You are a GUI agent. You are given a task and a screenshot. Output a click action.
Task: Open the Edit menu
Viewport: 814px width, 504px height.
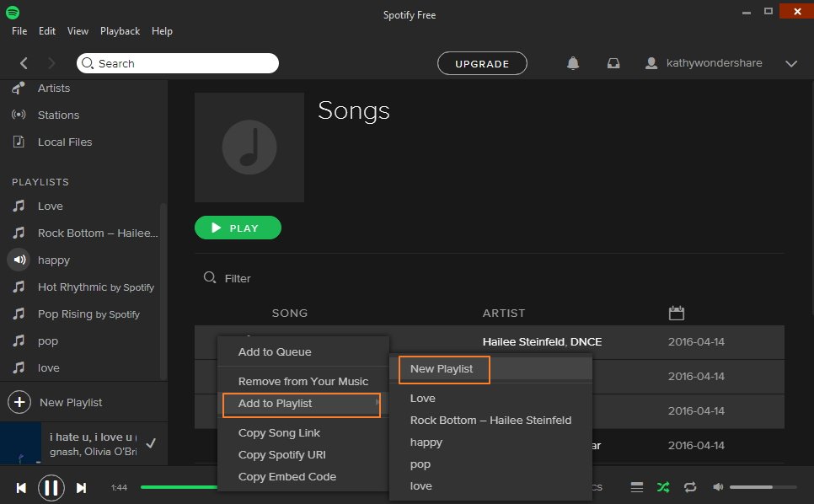[x=46, y=31]
